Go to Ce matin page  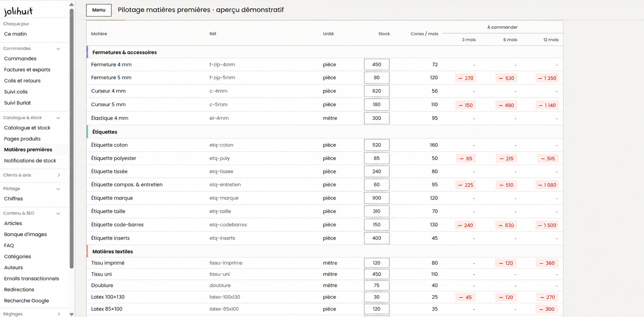tap(15, 34)
